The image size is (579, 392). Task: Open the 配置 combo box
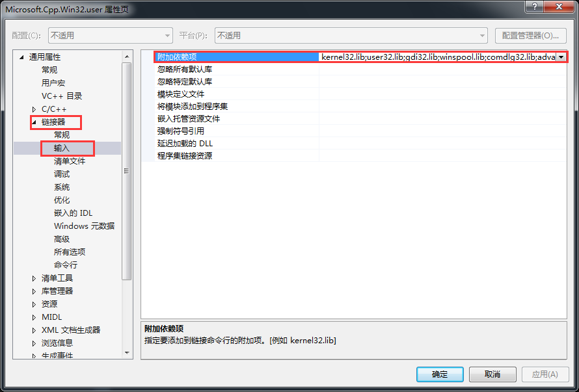point(111,36)
